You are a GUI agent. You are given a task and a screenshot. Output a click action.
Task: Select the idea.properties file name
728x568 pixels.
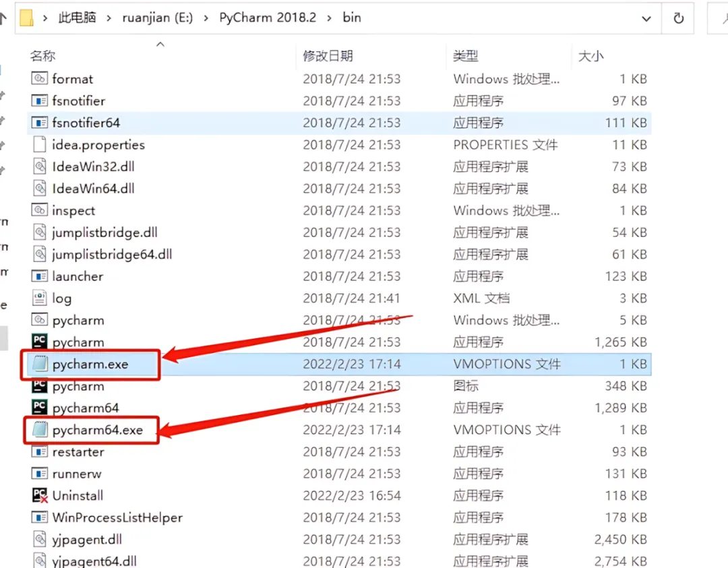click(x=98, y=145)
